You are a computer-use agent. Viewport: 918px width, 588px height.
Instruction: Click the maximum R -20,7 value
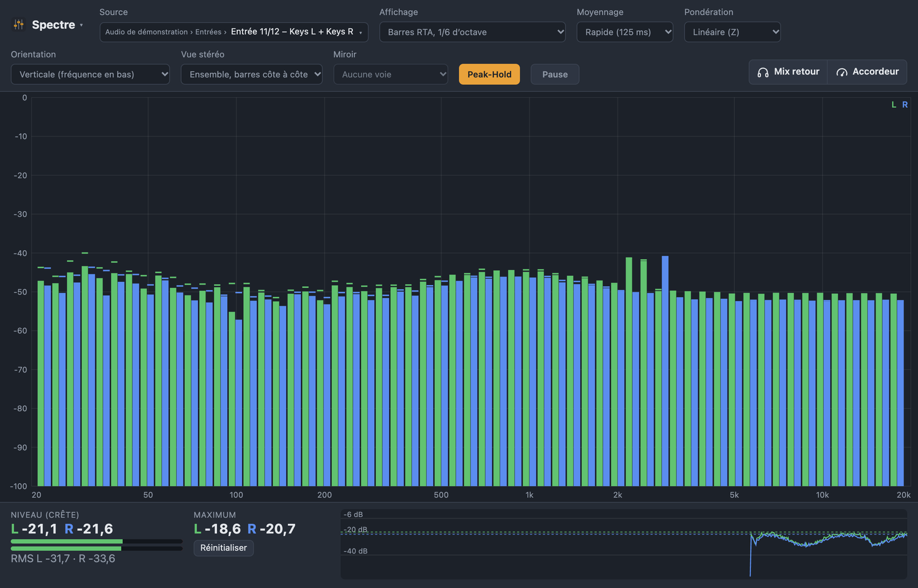click(271, 529)
